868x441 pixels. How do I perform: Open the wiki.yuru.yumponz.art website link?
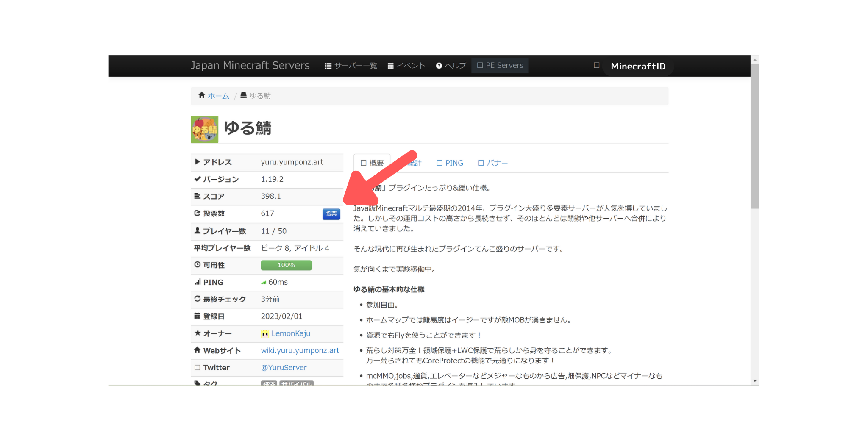tap(300, 350)
